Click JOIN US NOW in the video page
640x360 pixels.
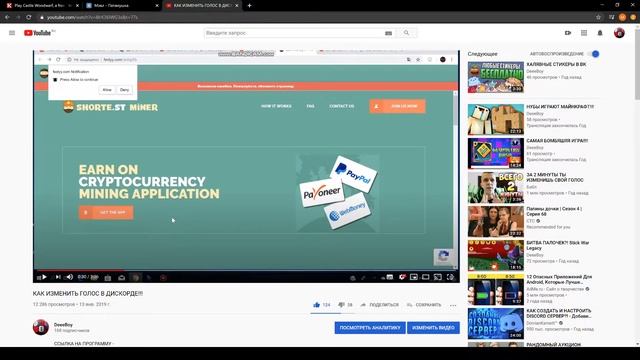point(398,106)
